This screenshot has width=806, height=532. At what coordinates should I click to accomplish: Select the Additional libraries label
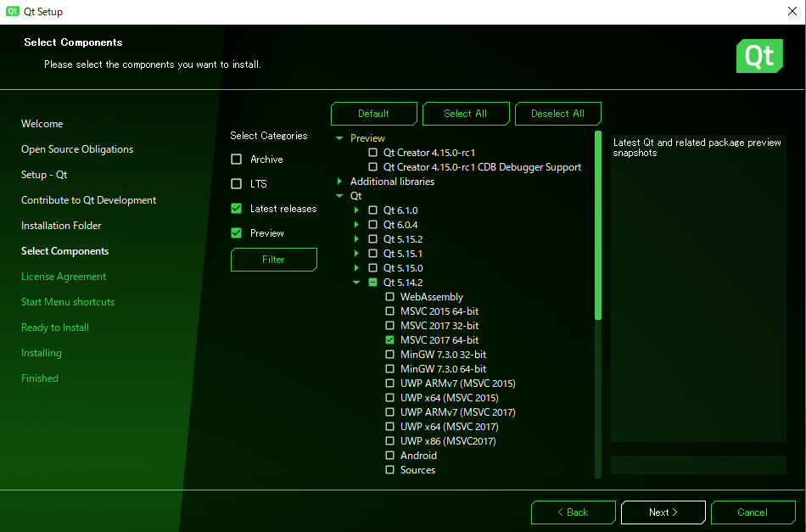(392, 182)
